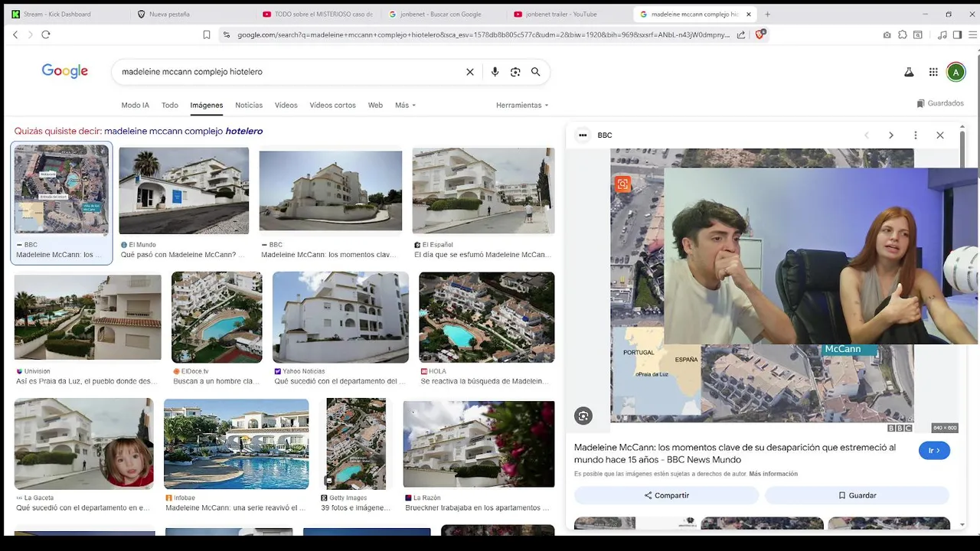Open the Google apps grid

point(933,72)
